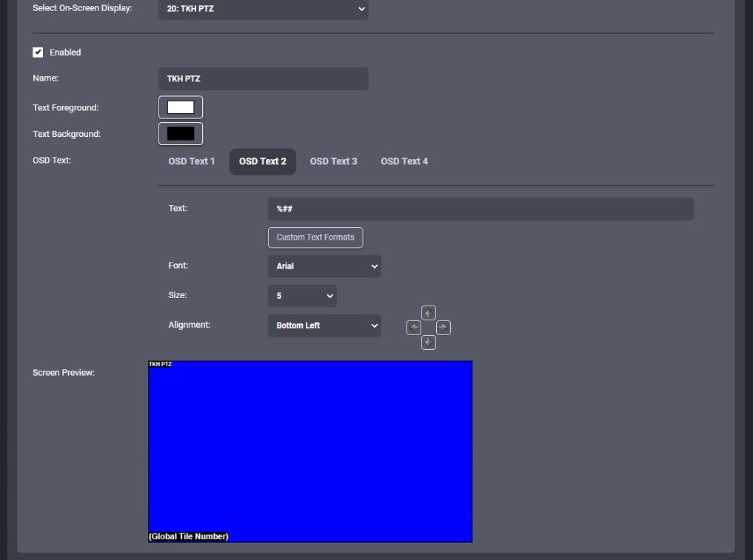Select the OSD Text 2 tab
This screenshot has height=560, width=753.
click(x=263, y=162)
